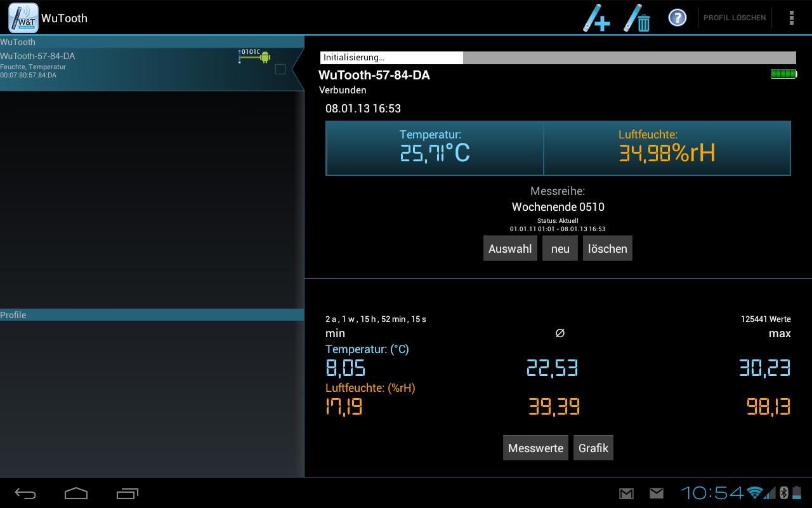Screen dimensions: 812x508
Task: Click the WuTooth-57-84-DA device title heading
Action: click(374, 75)
